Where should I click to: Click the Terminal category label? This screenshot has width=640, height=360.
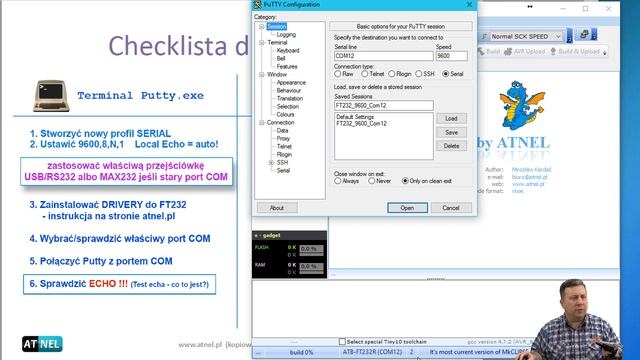click(x=277, y=42)
